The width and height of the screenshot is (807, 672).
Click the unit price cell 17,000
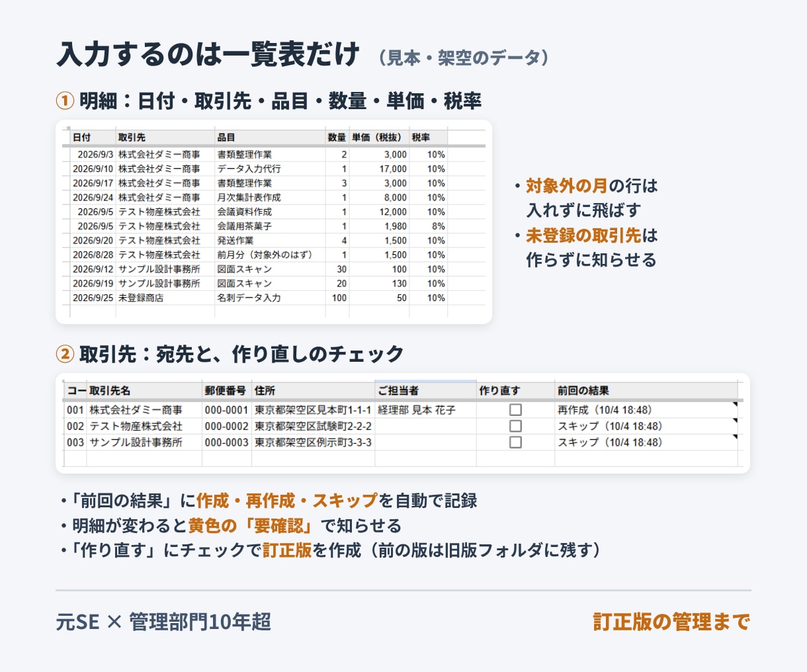(x=379, y=169)
